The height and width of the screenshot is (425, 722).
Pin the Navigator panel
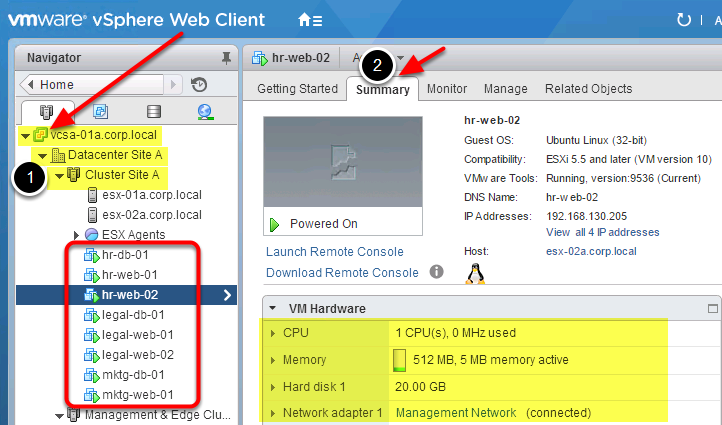click(x=226, y=58)
